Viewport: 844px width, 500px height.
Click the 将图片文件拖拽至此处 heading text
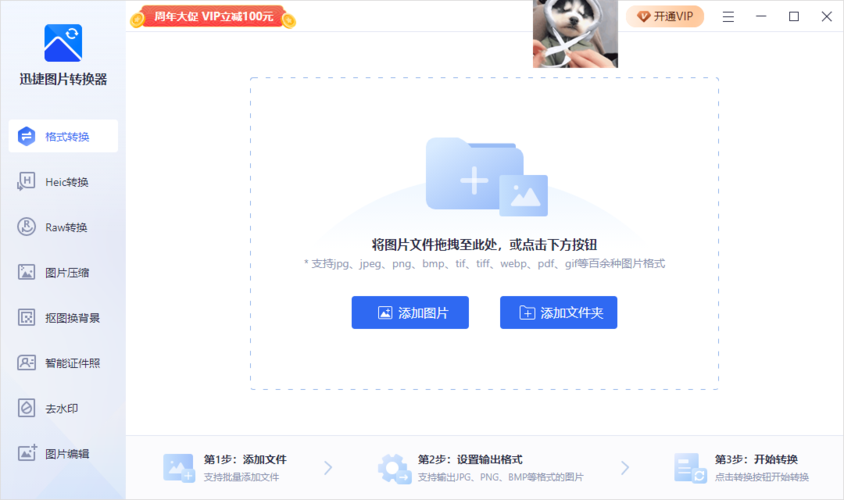click(484, 245)
